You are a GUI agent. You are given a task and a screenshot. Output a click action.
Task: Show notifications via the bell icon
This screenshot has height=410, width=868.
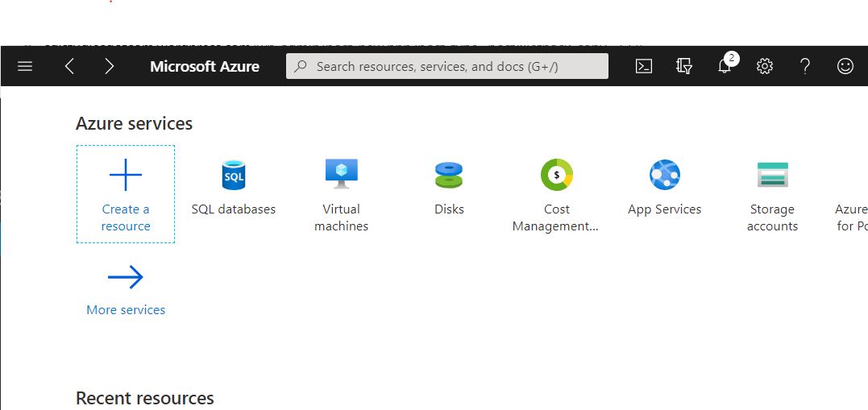[x=725, y=66]
